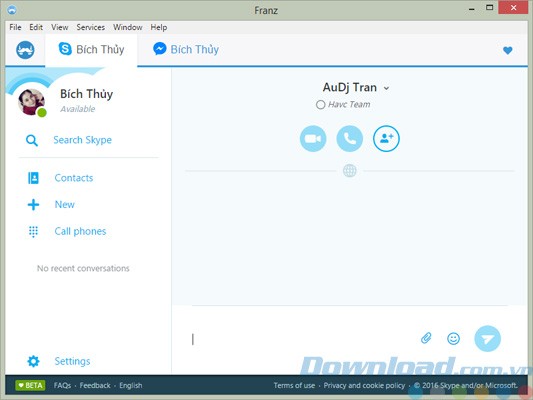Click the Settings gear icon

pyautogui.click(x=33, y=361)
